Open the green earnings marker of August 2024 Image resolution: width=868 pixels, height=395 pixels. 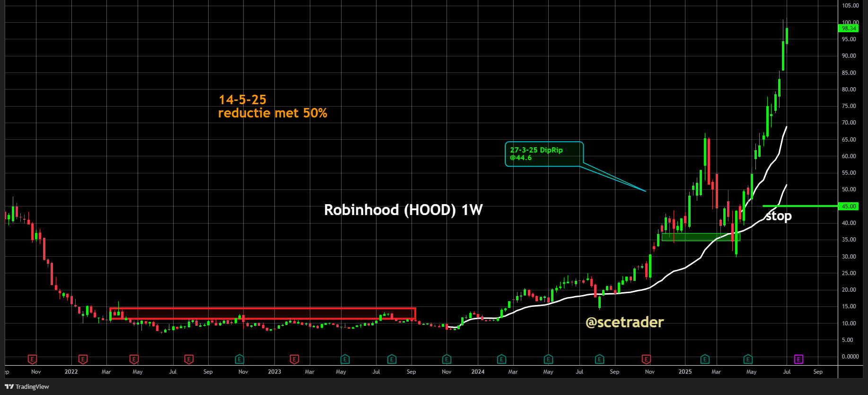pyautogui.click(x=599, y=359)
